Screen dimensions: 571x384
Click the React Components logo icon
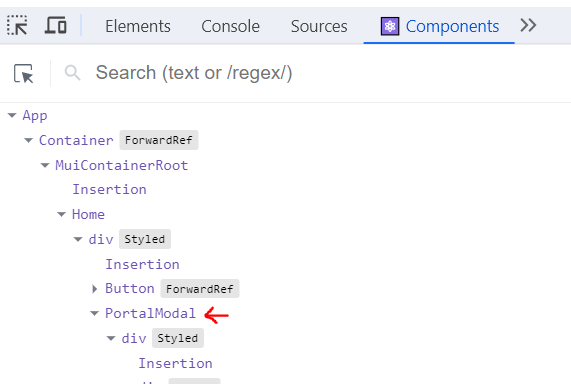click(x=390, y=26)
